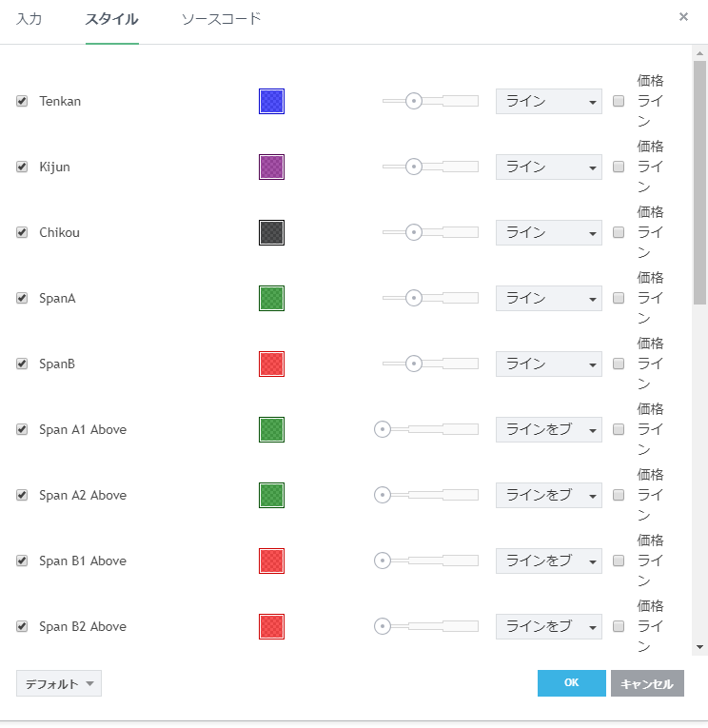Uncheck the Span A1 Above checkbox
The height and width of the screenshot is (728, 708).
click(22, 430)
